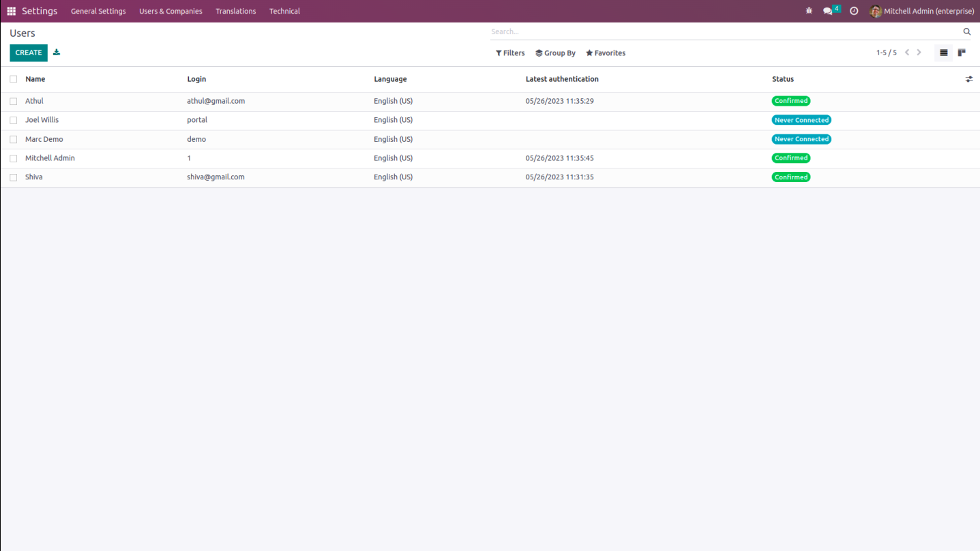This screenshot has height=551, width=980.
Task: Sort by the Language column header
Action: pyautogui.click(x=390, y=79)
